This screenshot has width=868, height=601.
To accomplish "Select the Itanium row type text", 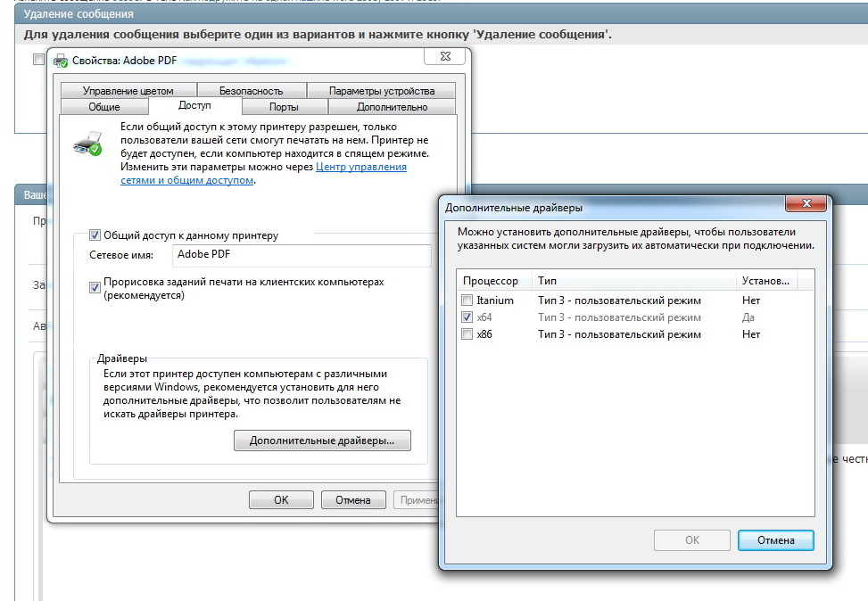I will tap(619, 300).
